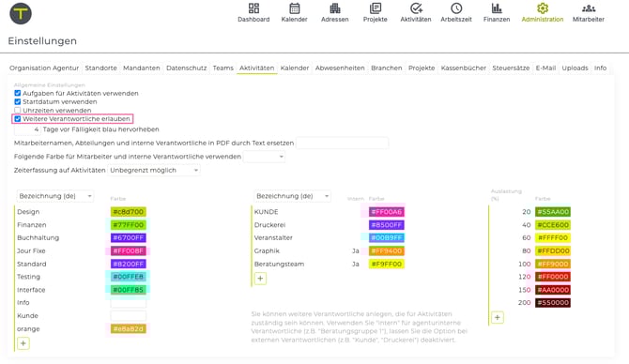629x364 pixels.
Task: Uncheck Startdatum verwenden
Action: click(x=17, y=101)
